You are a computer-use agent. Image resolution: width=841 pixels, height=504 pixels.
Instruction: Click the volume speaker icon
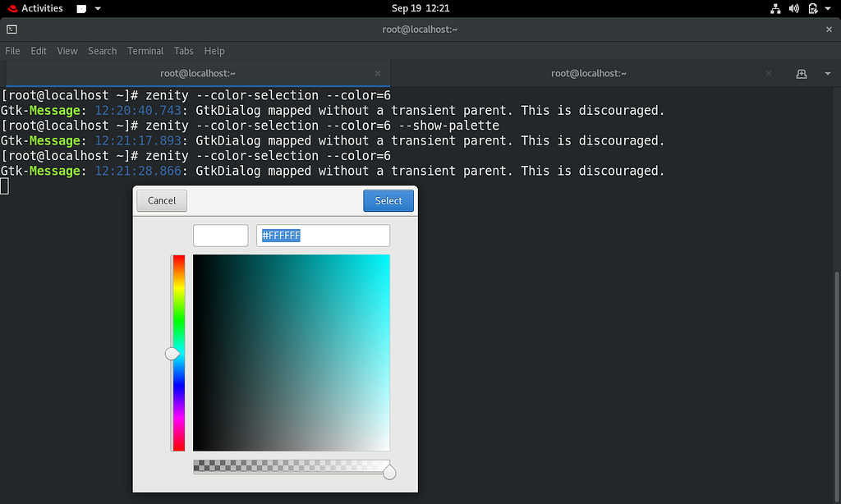pyautogui.click(x=794, y=8)
